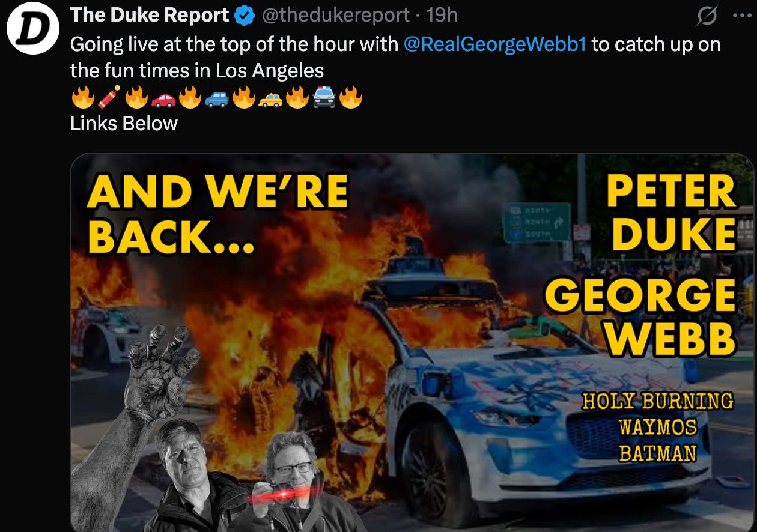Click the @thedukereport handle
Viewport: 757px width, 532px height.
point(336,16)
